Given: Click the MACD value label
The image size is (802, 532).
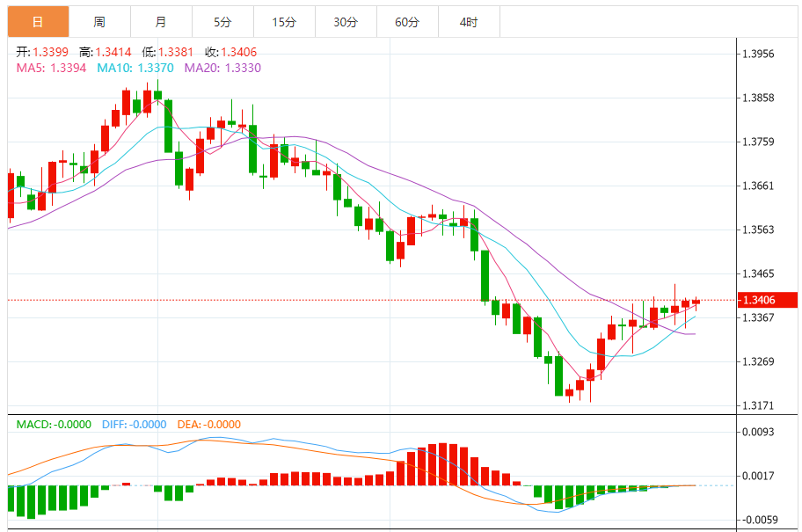Looking at the screenshot, I should 54,424.
